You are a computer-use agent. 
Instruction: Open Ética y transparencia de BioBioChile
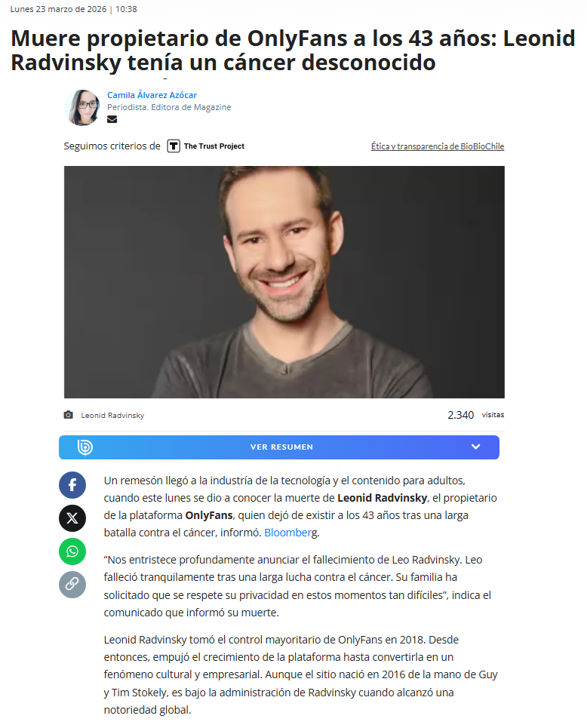(x=438, y=146)
